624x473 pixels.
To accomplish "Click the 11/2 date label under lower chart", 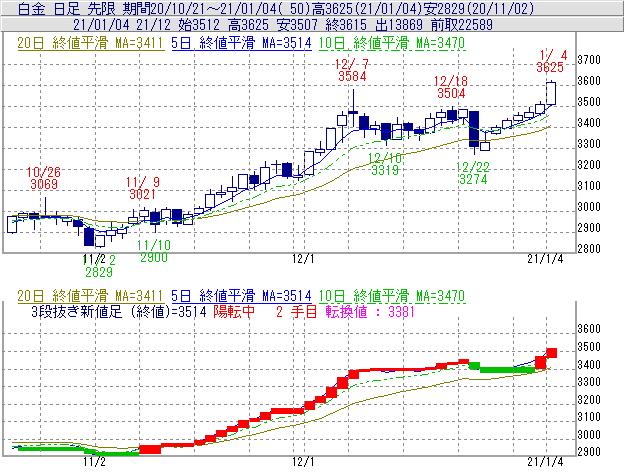I will [x=94, y=461].
